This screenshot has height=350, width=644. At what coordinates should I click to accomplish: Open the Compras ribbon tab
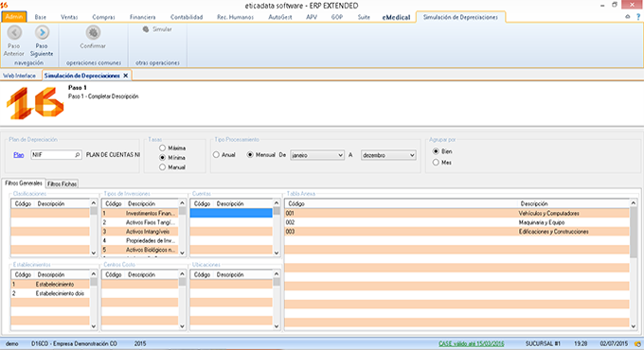[103, 17]
